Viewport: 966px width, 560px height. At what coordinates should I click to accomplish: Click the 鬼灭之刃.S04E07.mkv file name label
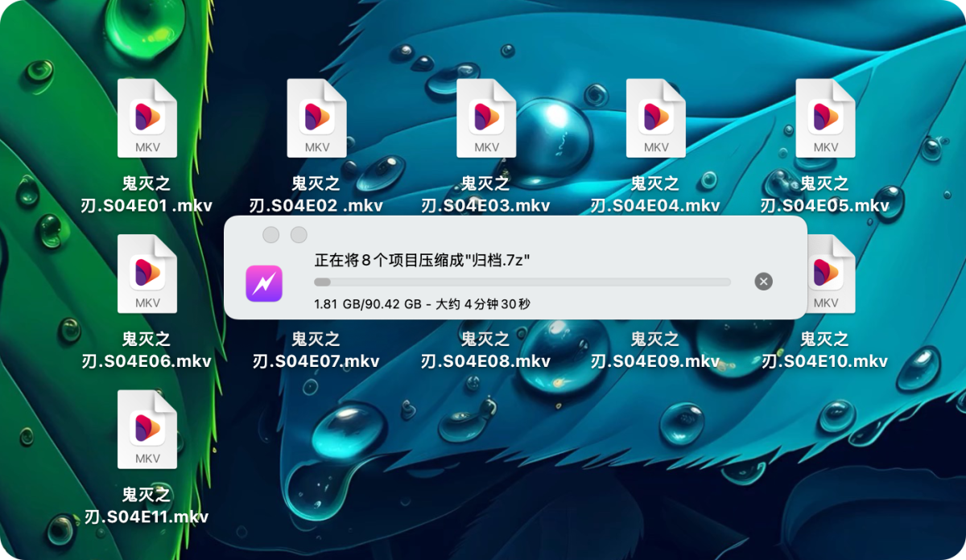[x=317, y=350]
